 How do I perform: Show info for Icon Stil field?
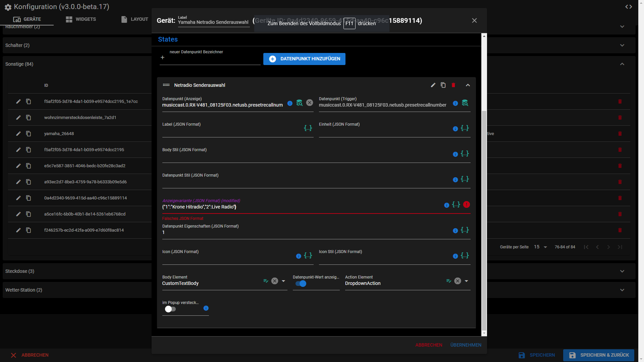click(x=455, y=256)
